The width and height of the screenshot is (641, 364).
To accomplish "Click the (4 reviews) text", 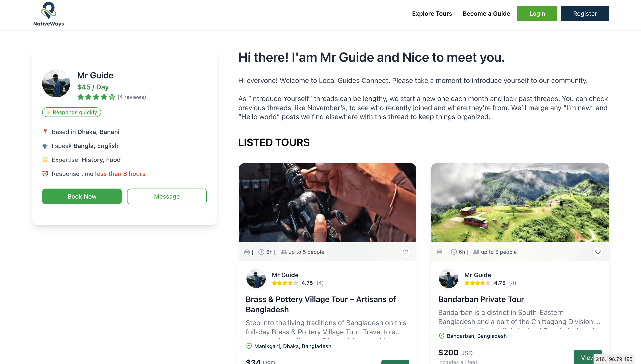I will pyautogui.click(x=132, y=97).
